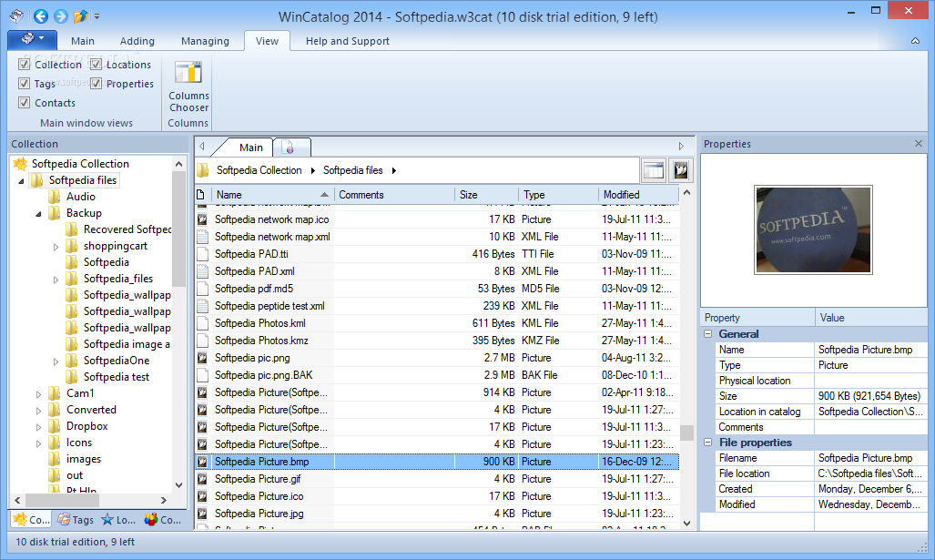
Task: Click the collection tree horizontal scrollbar
Action: click(91, 500)
